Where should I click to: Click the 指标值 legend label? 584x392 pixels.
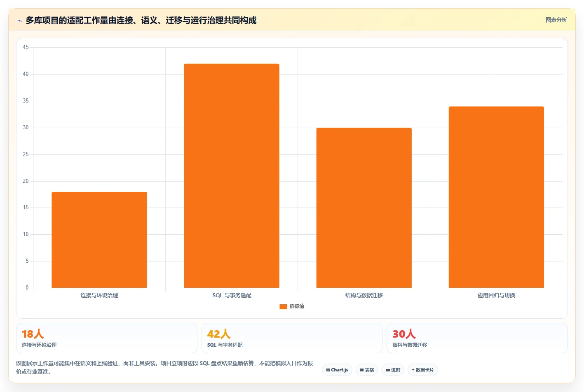(x=297, y=306)
